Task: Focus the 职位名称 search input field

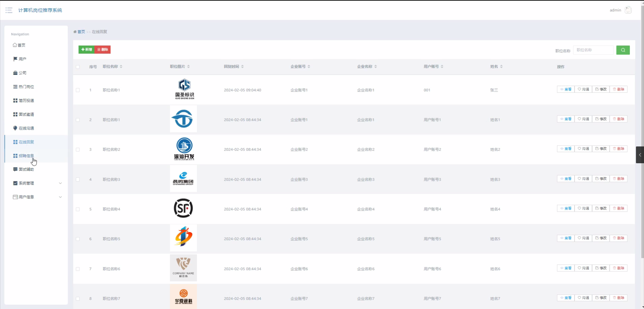Action: click(x=593, y=50)
